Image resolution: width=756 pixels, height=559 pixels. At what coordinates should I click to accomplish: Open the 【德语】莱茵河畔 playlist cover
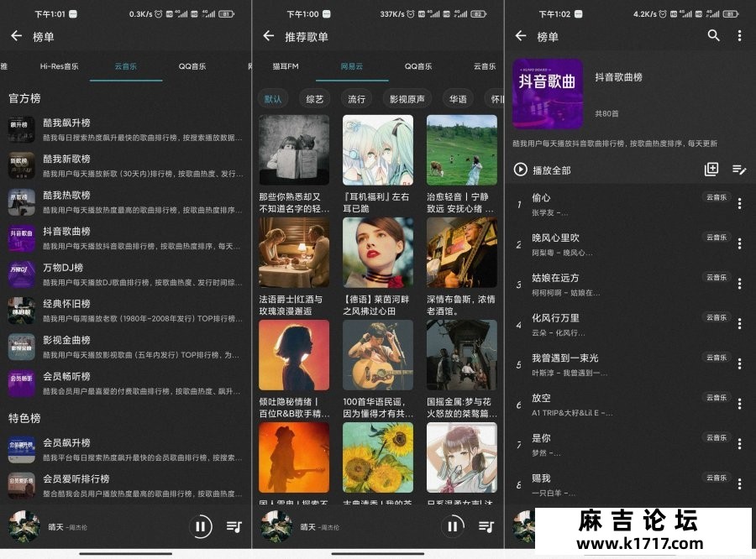(x=378, y=253)
